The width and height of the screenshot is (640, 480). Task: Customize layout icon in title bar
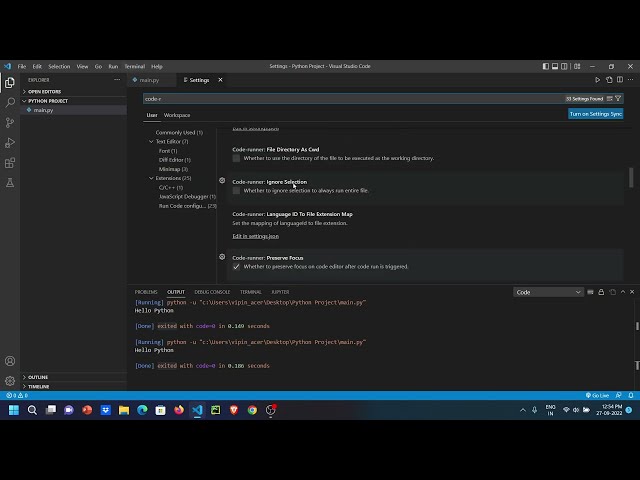577,66
